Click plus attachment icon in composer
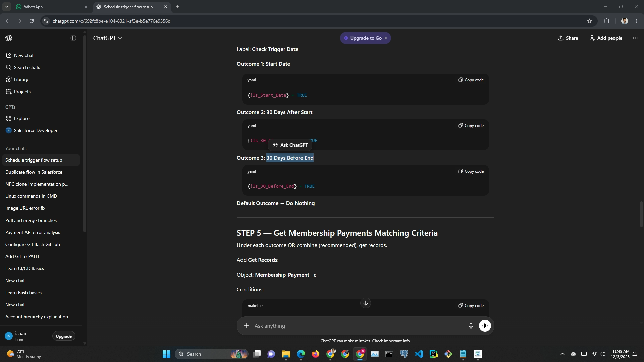The height and width of the screenshot is (362, 644). tap(246, 326)
